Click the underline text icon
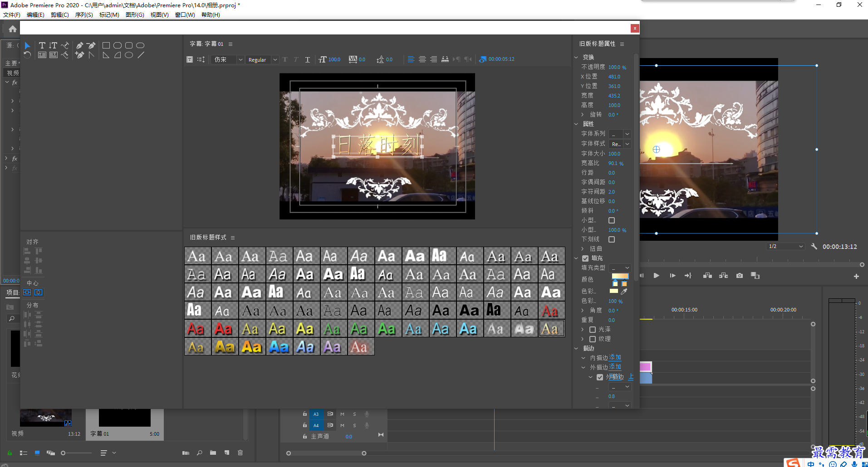 pos(307,59)
